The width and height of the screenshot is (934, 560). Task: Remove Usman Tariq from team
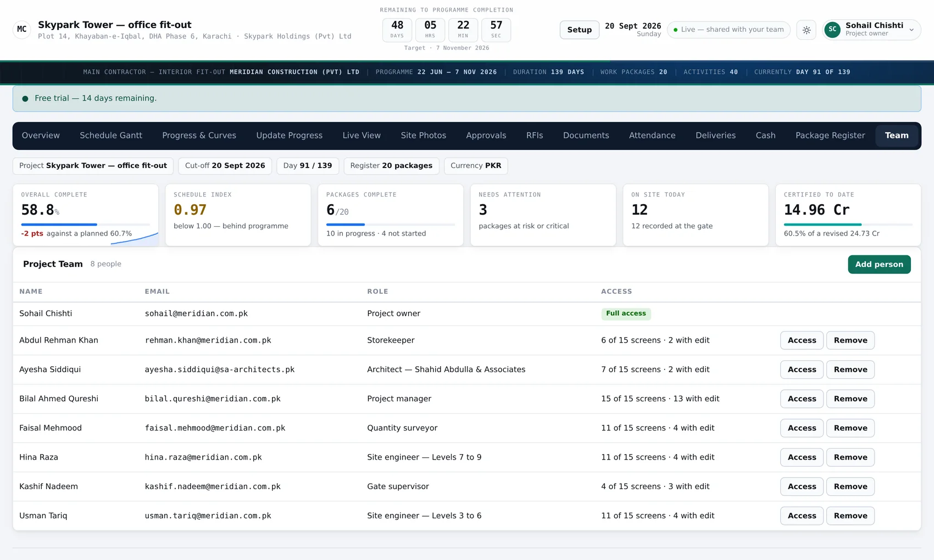pos(850,516)
